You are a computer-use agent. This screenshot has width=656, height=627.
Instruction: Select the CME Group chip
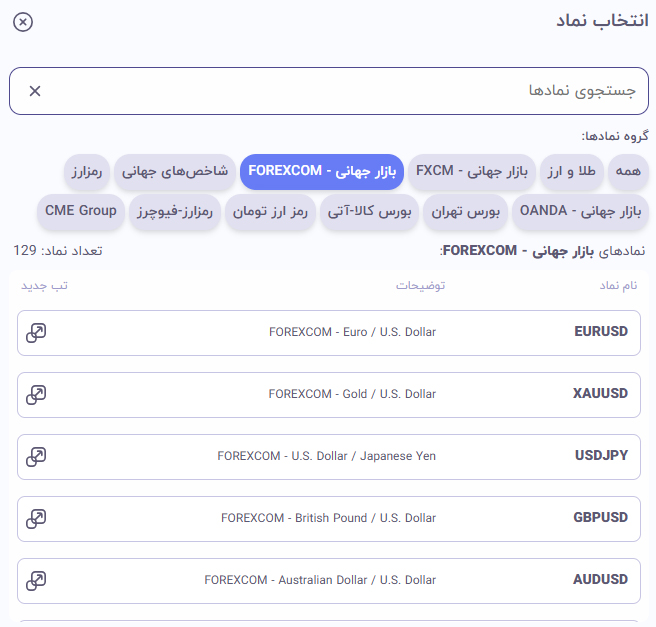[x=81, y=212]
